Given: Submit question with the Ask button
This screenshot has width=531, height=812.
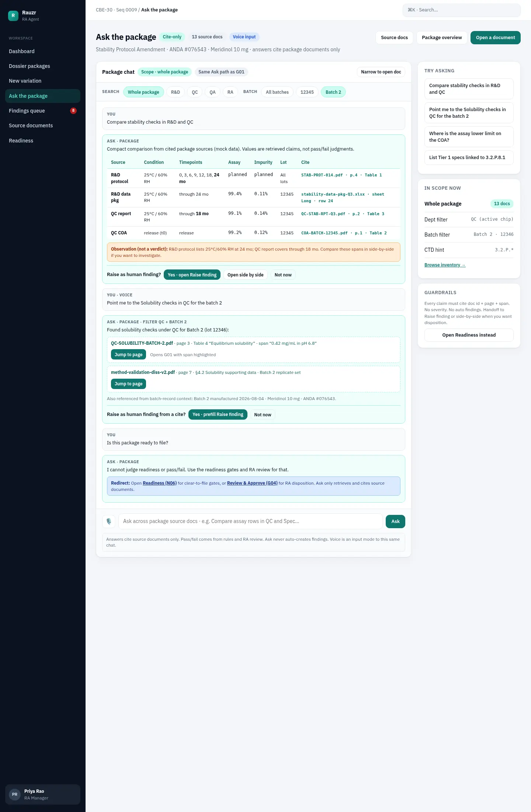Looking at the screenshot, I should [x=395, y=522].
